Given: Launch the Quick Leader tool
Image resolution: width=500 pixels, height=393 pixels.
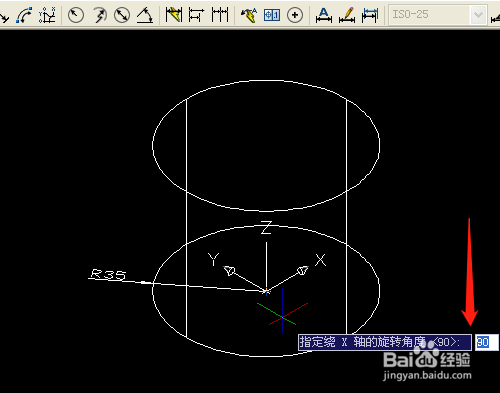Looking at the screenshot, I should click(x=249, y=15).
